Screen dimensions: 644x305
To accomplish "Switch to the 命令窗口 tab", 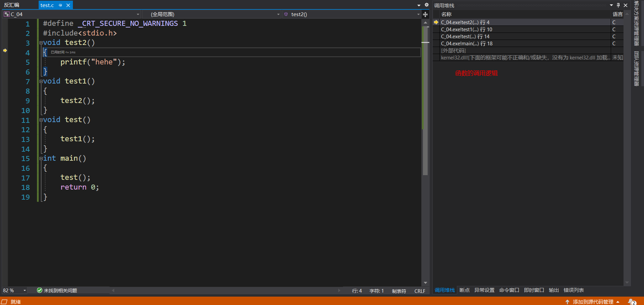I will coord(509,290).
